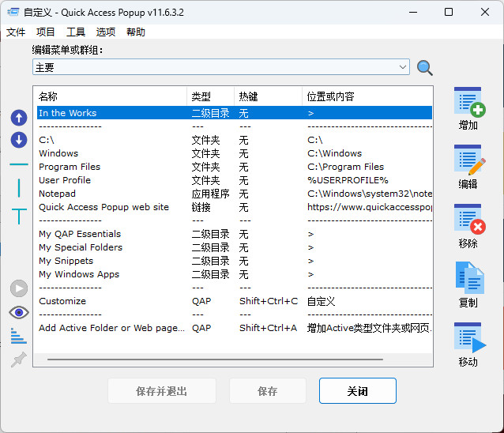Select Add Active Folder or Web page row
This screenshot has width=504, height=433.
pos(235,328)
